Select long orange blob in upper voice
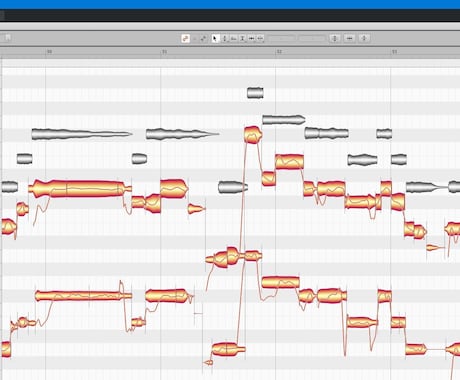 coord(79,189)
